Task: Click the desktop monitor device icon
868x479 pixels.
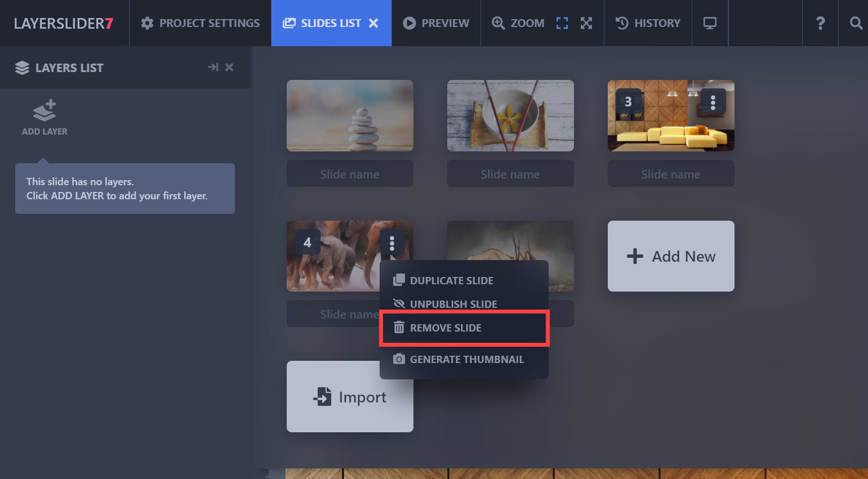Action: coord(710,23)
